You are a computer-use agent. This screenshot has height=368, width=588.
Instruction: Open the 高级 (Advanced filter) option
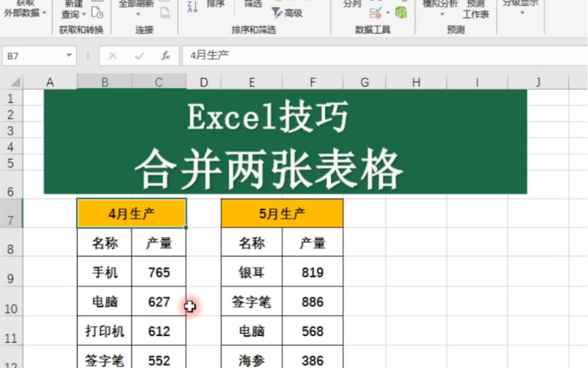[287, 13]
